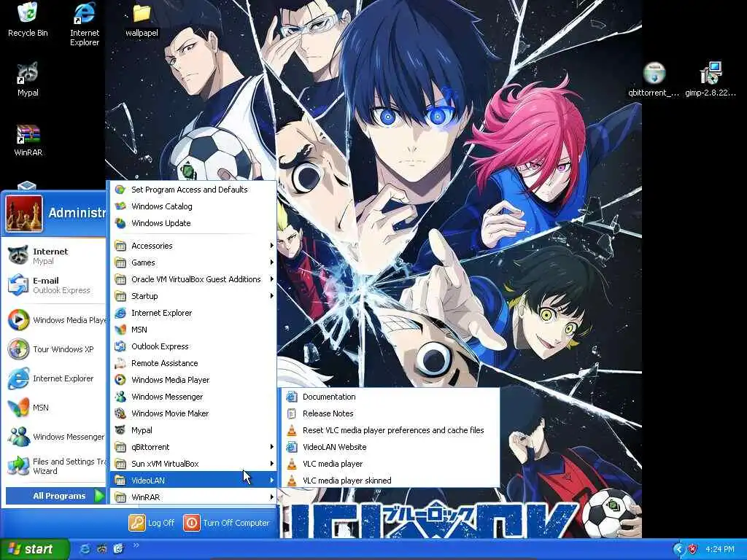
Task: Click the Log Off button
Action: [152, 523]
